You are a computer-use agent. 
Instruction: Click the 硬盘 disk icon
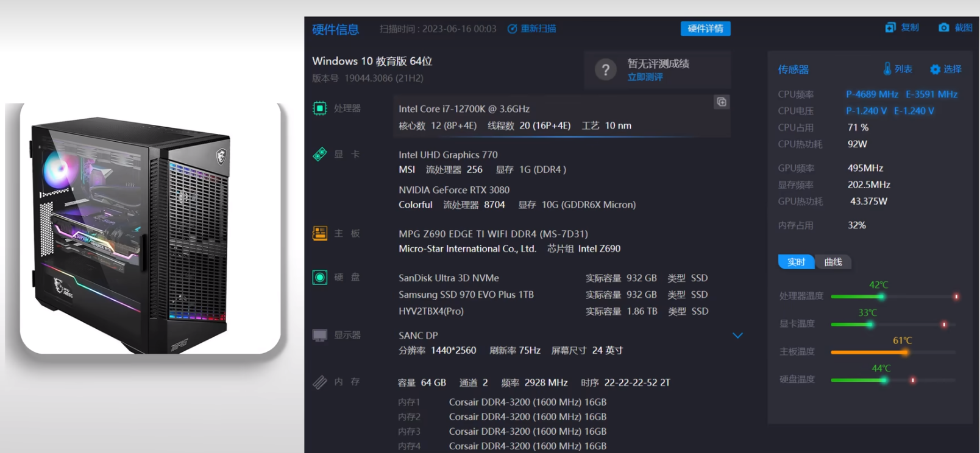pos(320,277)
